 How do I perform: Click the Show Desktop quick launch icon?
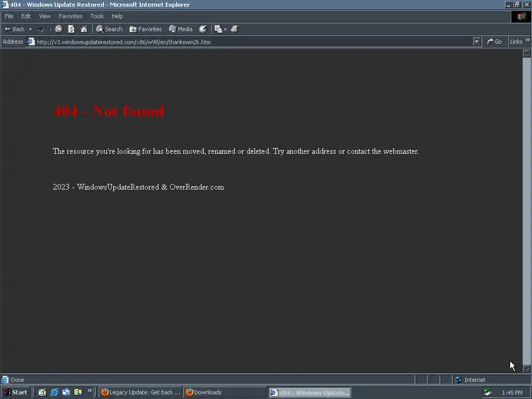(42, 392)
